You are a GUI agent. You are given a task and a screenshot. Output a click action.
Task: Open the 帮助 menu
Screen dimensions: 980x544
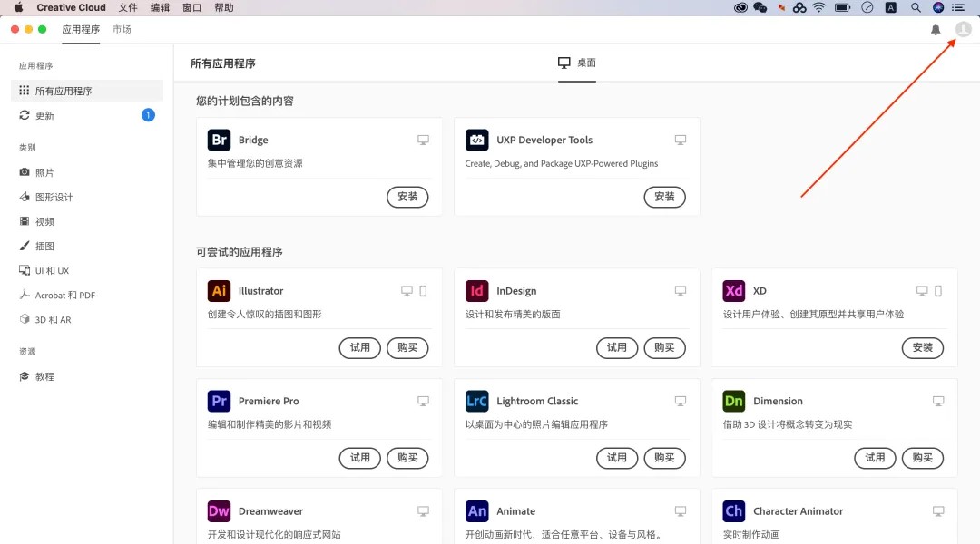(224, 7)
